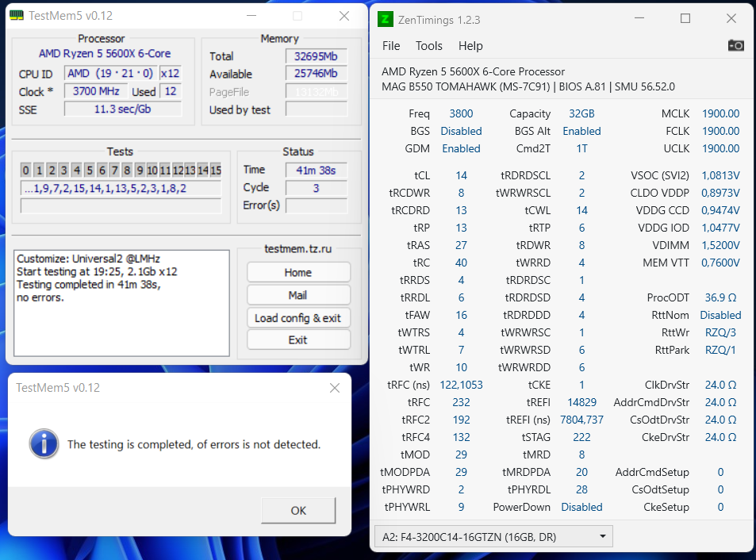This screenshot has height=560, width=756.
Task: Open ZenTimings Help menu
Action: (x=470, y=46)
